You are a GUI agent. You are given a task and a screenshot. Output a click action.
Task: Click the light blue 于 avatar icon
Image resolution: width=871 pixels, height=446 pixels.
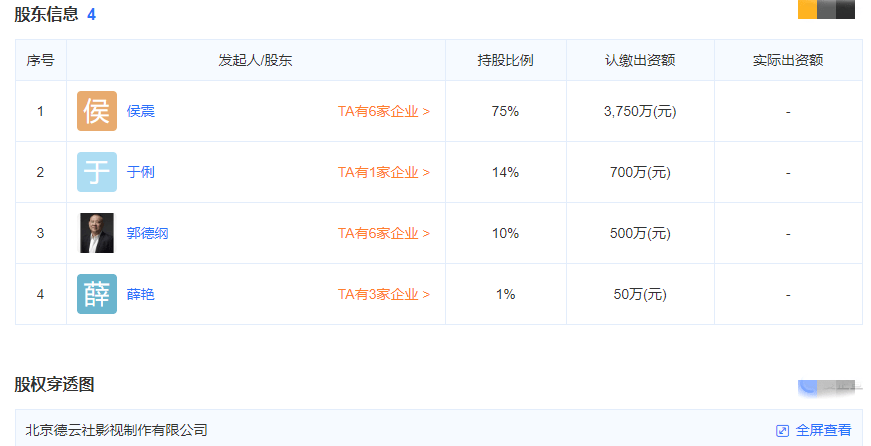pyautogui.click(x=97, y=172)
